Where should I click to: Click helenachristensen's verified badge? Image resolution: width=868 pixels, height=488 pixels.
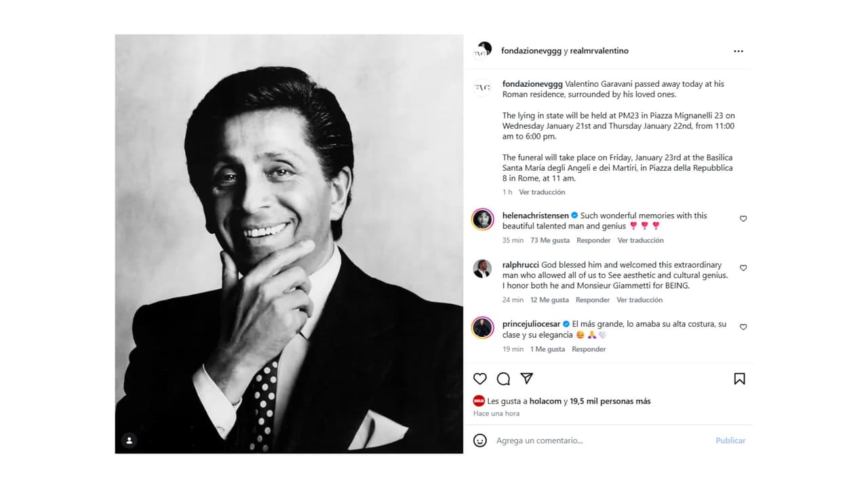tap(573, 215)
